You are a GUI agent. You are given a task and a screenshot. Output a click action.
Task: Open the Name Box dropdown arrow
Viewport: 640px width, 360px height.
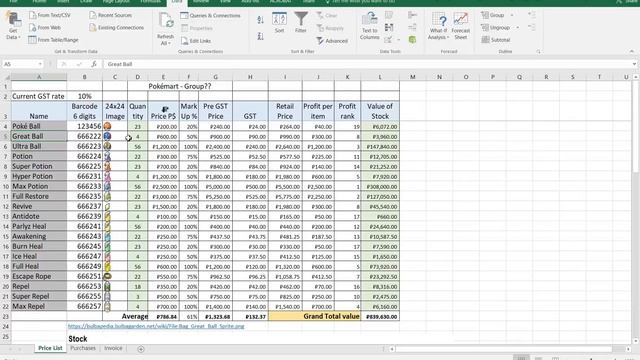pyautogui.click(x=40, y=64)
